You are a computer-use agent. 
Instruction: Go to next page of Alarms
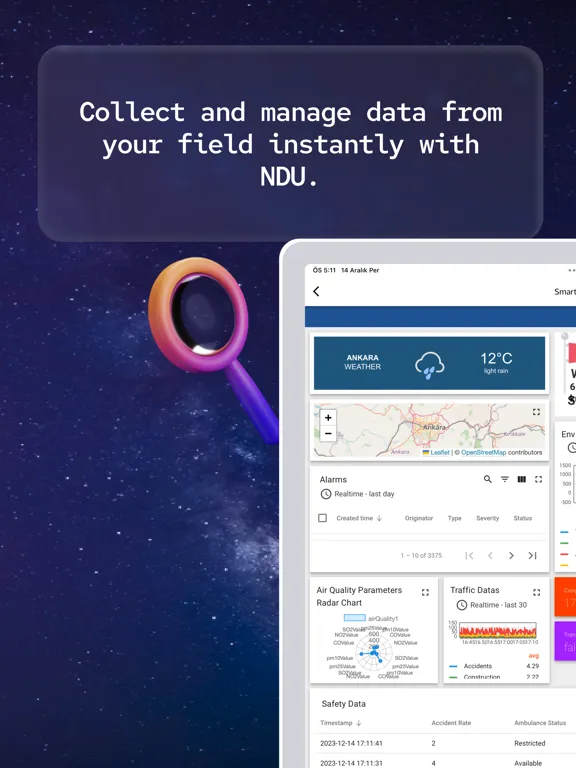[x=511, y=555]
